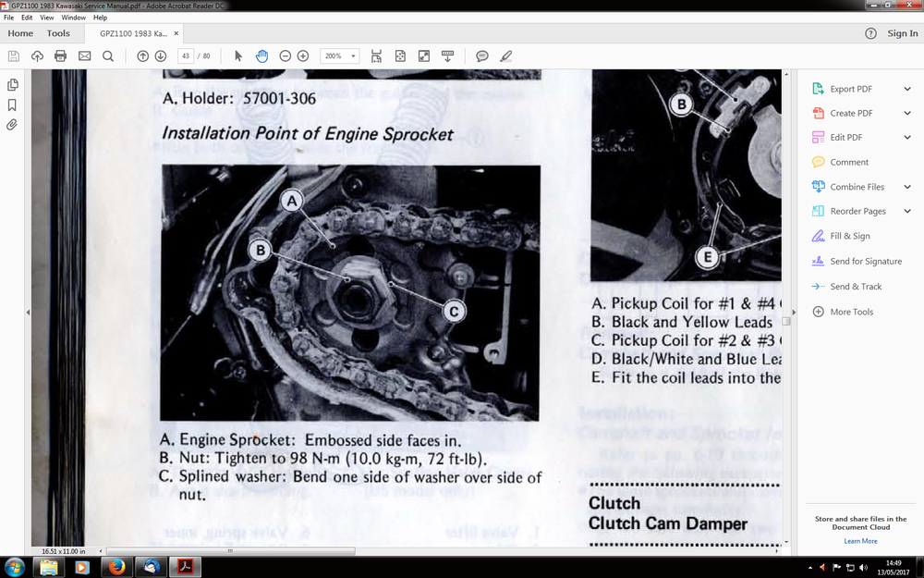Open the View menu
The height and width of the screenshot is (578, 924).
(46, 18)
